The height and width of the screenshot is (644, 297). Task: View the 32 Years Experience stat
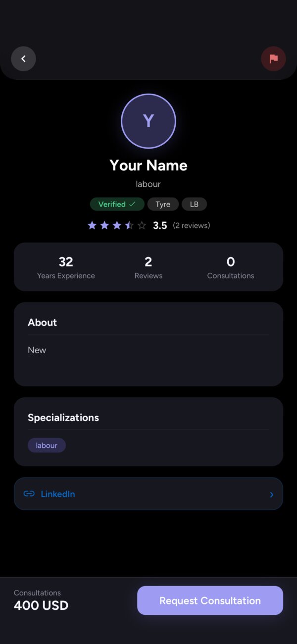click(x=66, y=268)
